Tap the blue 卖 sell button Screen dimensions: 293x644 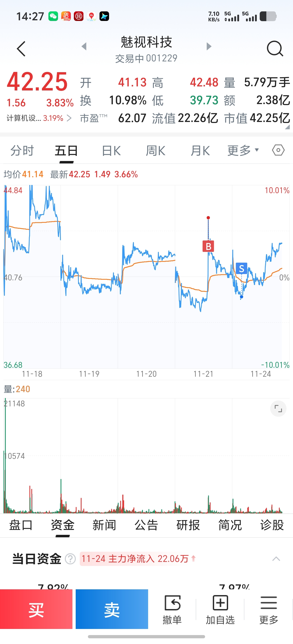tap(112, 609)
